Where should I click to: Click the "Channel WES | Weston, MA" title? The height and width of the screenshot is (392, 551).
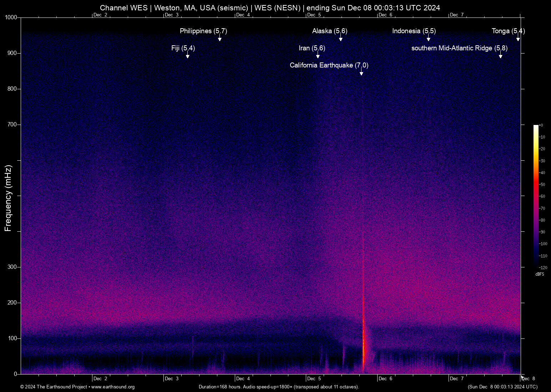tap(270, 8)
